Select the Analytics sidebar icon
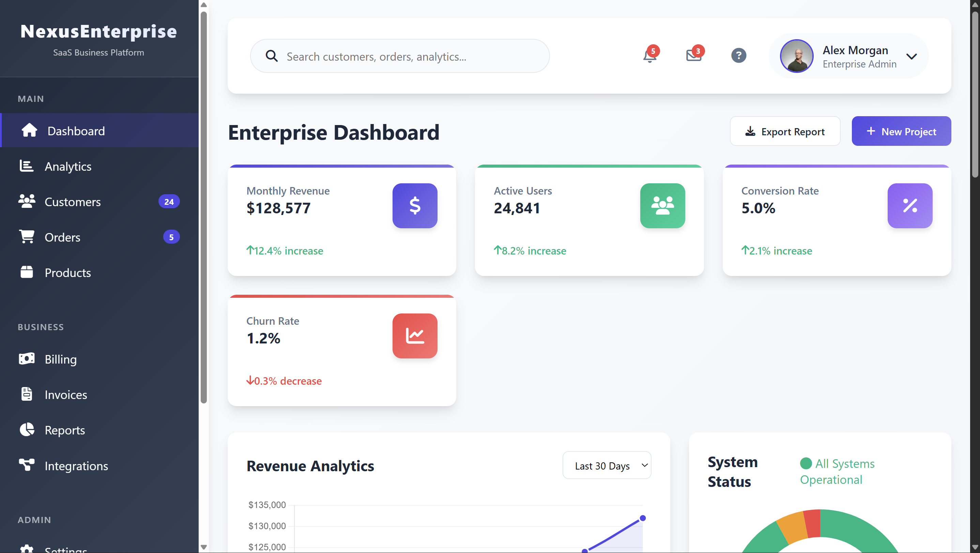 tap(26, 166)
